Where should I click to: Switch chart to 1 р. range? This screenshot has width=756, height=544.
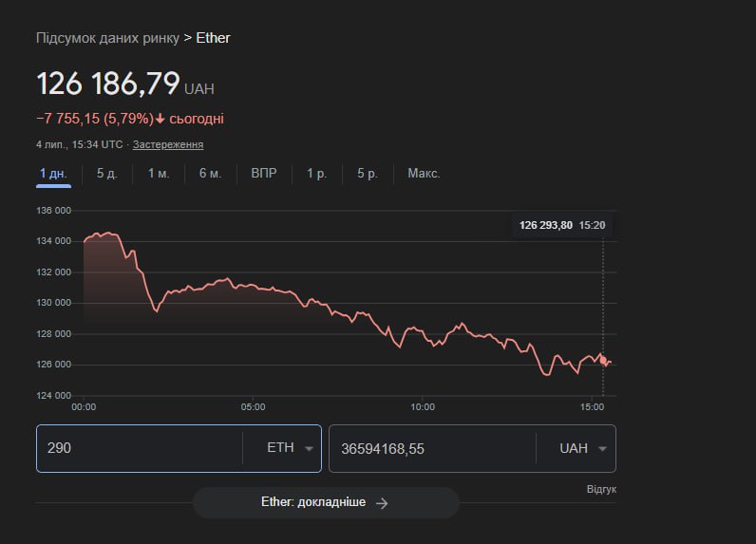pos(316,174)
